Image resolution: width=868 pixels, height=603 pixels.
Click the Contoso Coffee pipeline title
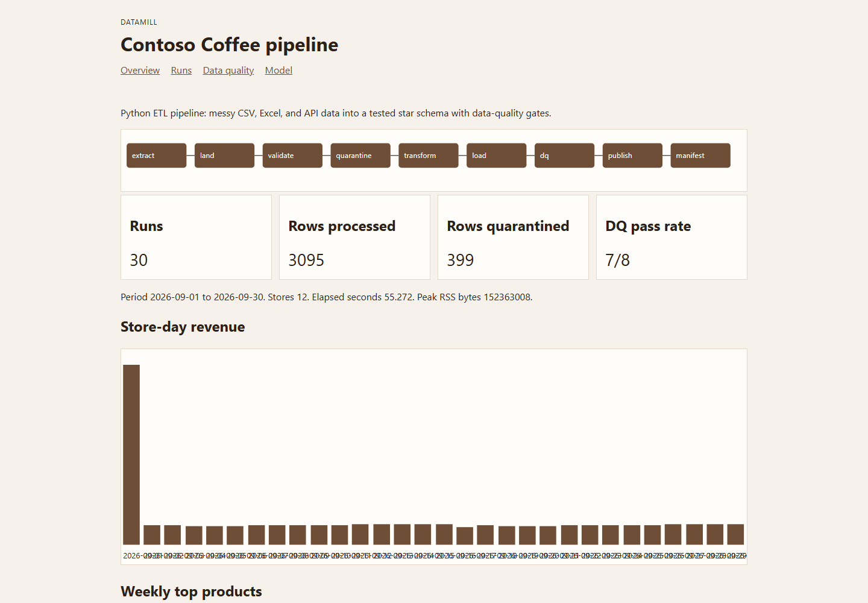point(230,45)
